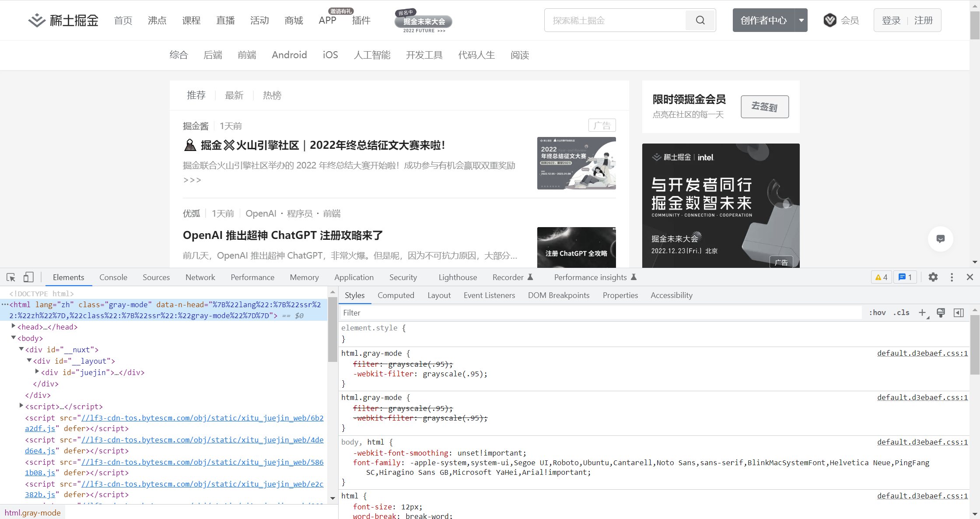Toggle :hov element state panel
Viewport: 980px width, 519px height.
(877, 312)
